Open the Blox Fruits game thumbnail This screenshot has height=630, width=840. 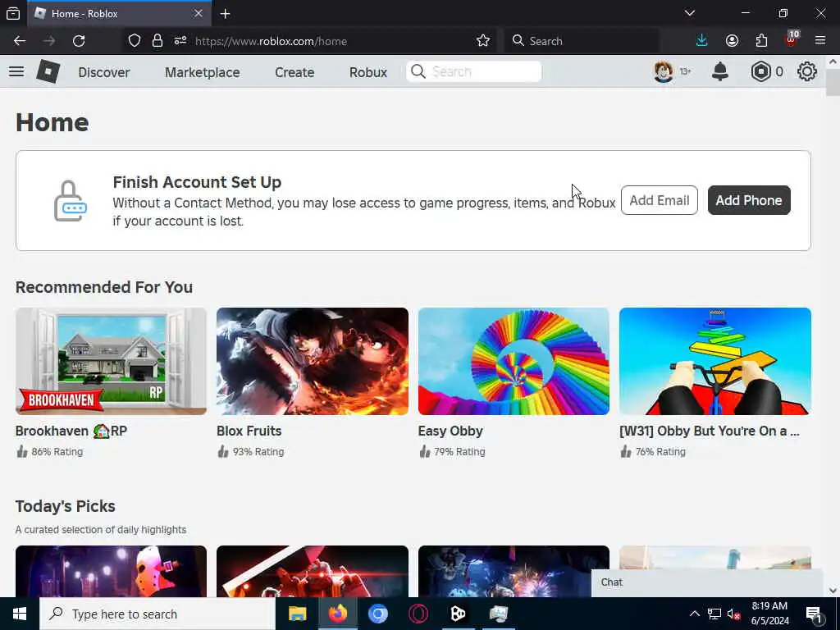coord(313,361)
